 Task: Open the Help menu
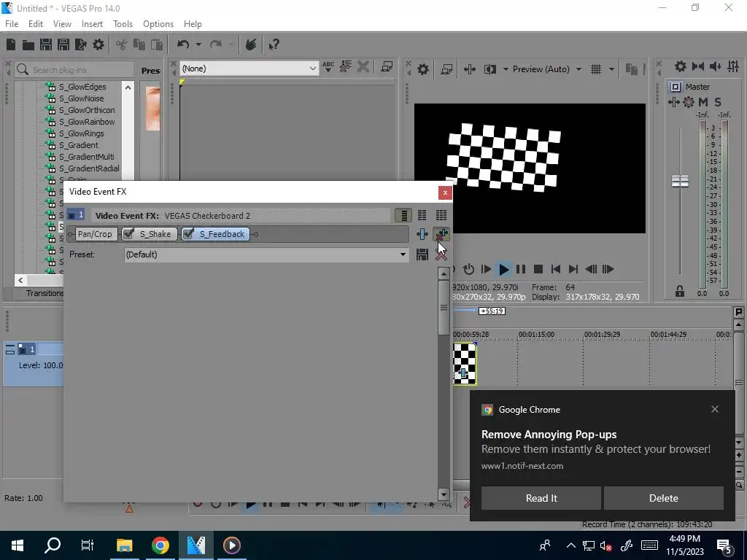point(193,24)
